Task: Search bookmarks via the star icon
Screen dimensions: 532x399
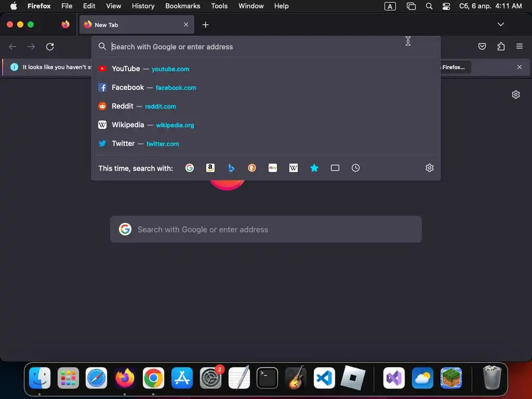Action: tap(314, 168)
